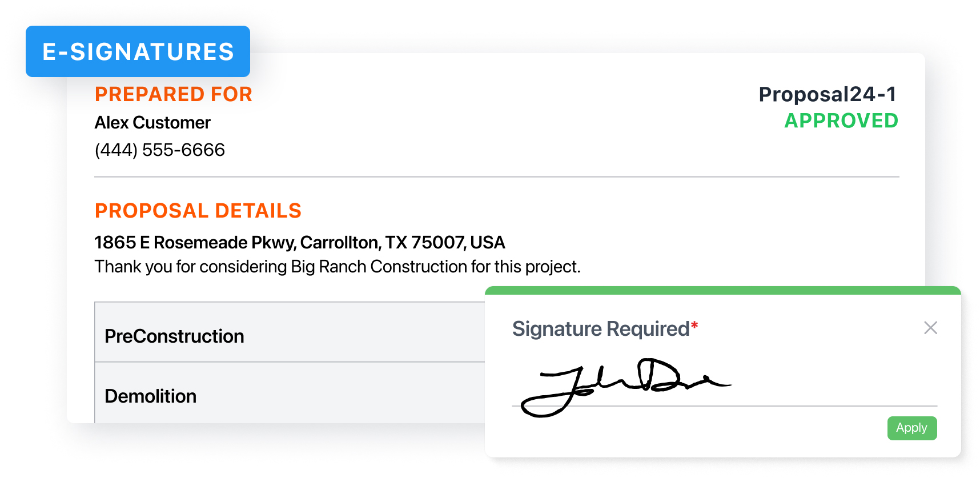
Task: Click the phone number (444) 555-6666
Action: [160, 150]
